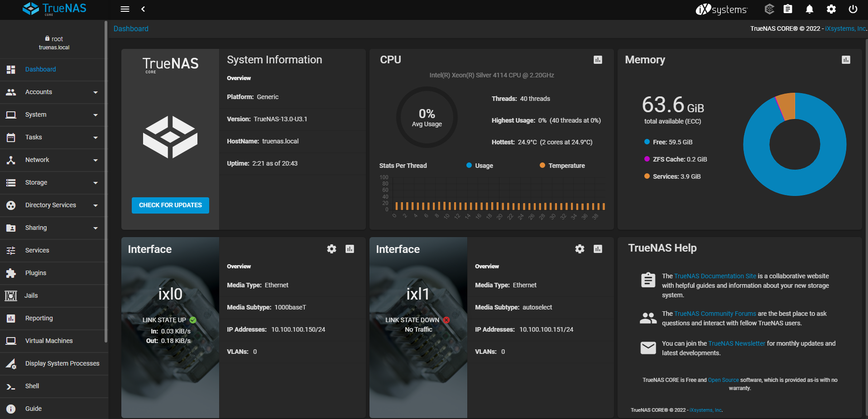Expand the Sharing menu arrow

[x=96, y=228]
